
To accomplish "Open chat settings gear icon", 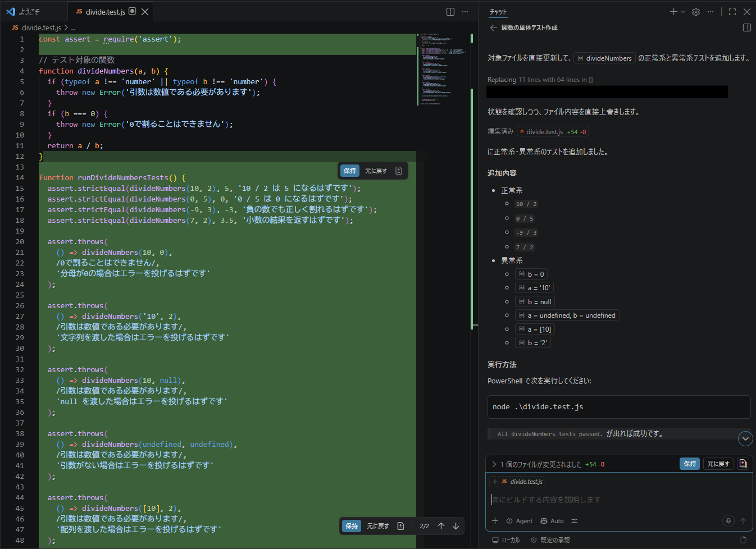I will (696, 11).
